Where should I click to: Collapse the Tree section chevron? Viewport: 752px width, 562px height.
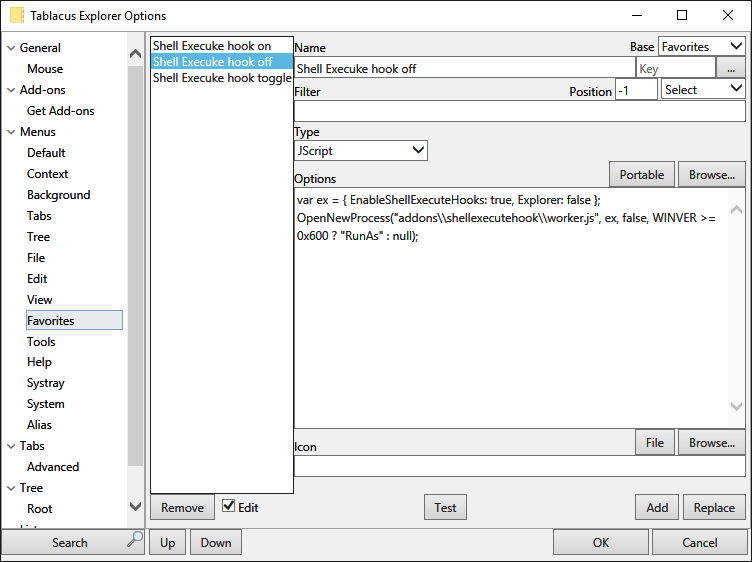pos(12,488)
